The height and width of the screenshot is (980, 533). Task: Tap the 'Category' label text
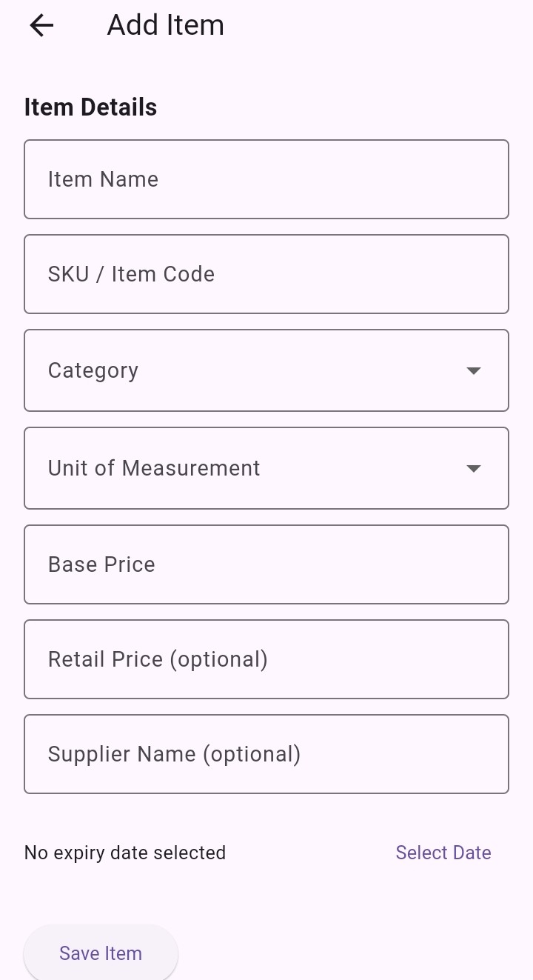[x=93, y=370]
